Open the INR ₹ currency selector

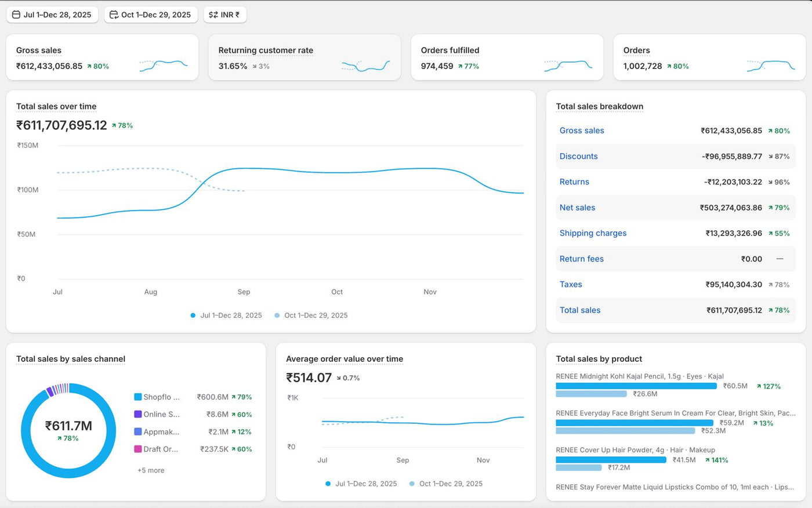coord(225,14)
